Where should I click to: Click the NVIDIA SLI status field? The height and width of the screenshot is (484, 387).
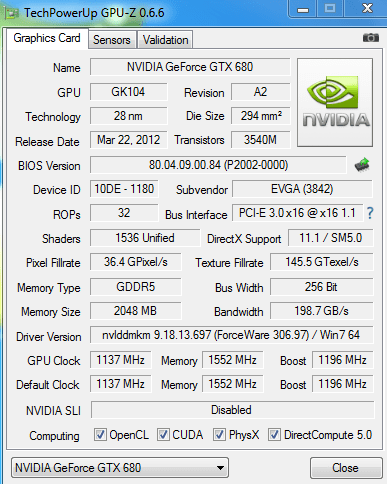click(x=232, y=410)
